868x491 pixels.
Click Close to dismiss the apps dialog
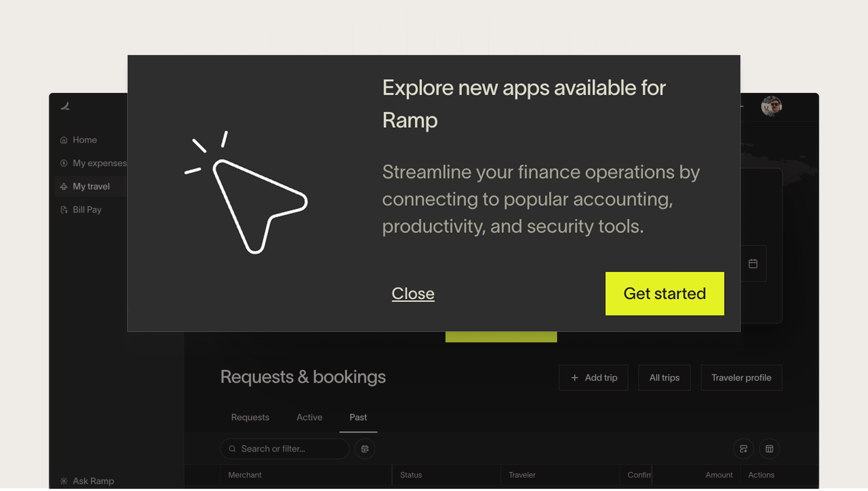pos(413,294)
